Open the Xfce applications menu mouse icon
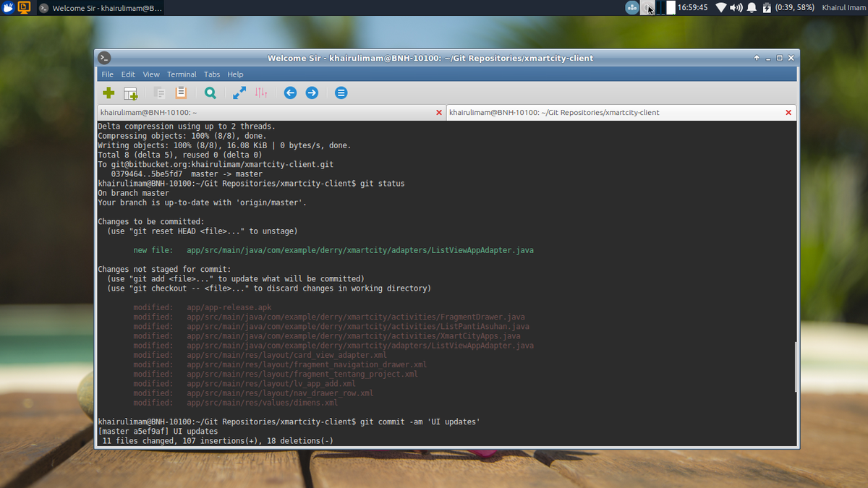 tap(7, 7)
